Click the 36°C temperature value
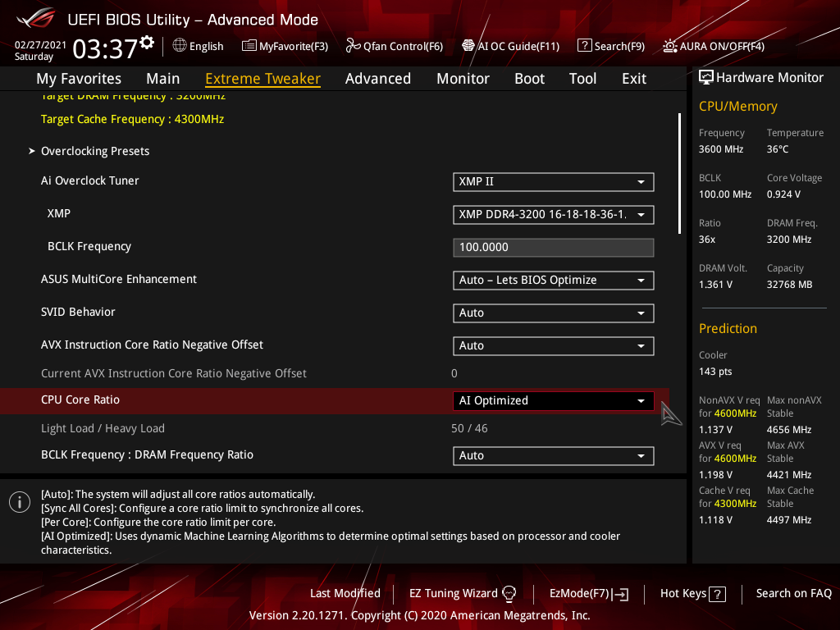840x630 pixels. tap(778, 149)
